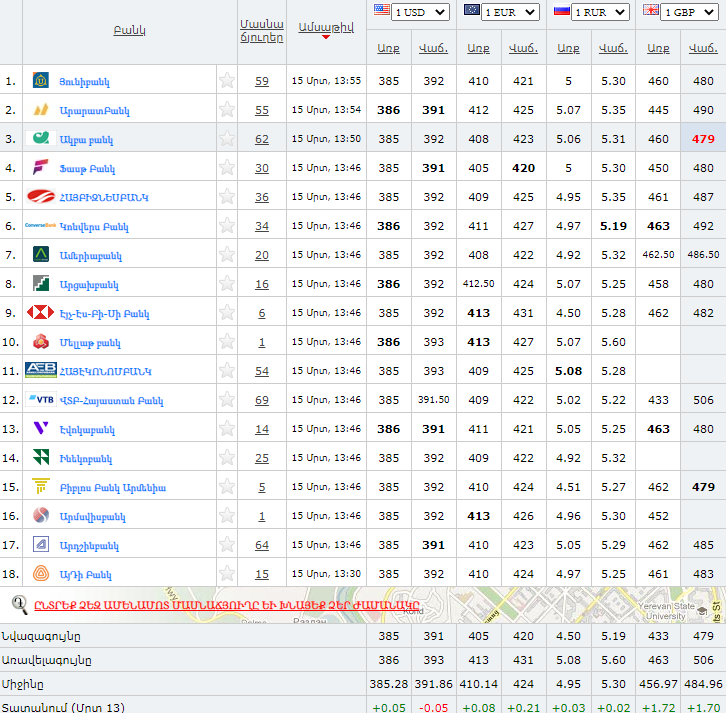Sort by Մասնաճյուղեր column header
The height and width of the screenshot is (713, 726).
(262, 31)
